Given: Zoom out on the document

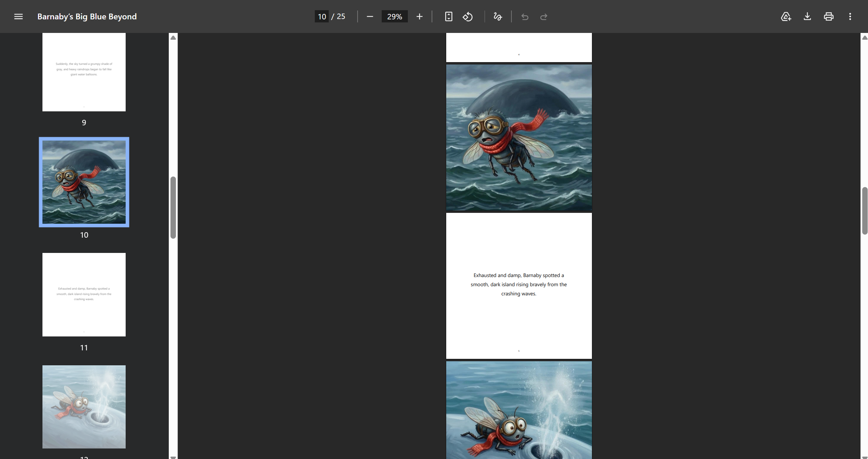Looking at the screenshot, I should pos(369,16).
